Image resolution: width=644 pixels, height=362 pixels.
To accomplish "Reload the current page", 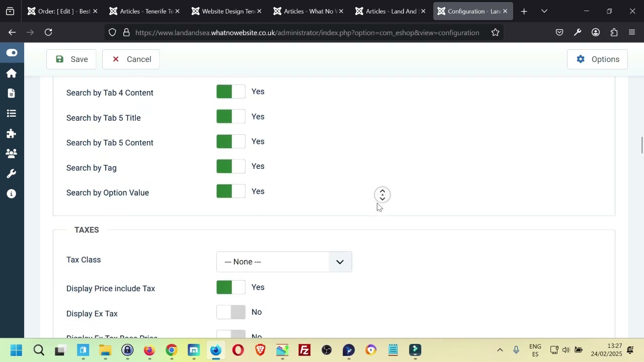I will point(48,32).
